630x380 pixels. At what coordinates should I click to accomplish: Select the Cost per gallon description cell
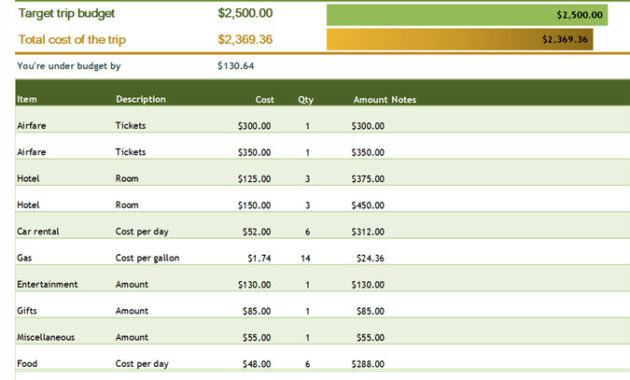(x=147, y=258)
